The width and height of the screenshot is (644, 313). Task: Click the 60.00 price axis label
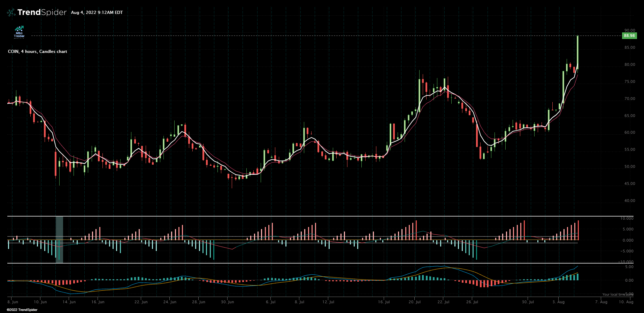pos(630,132)
